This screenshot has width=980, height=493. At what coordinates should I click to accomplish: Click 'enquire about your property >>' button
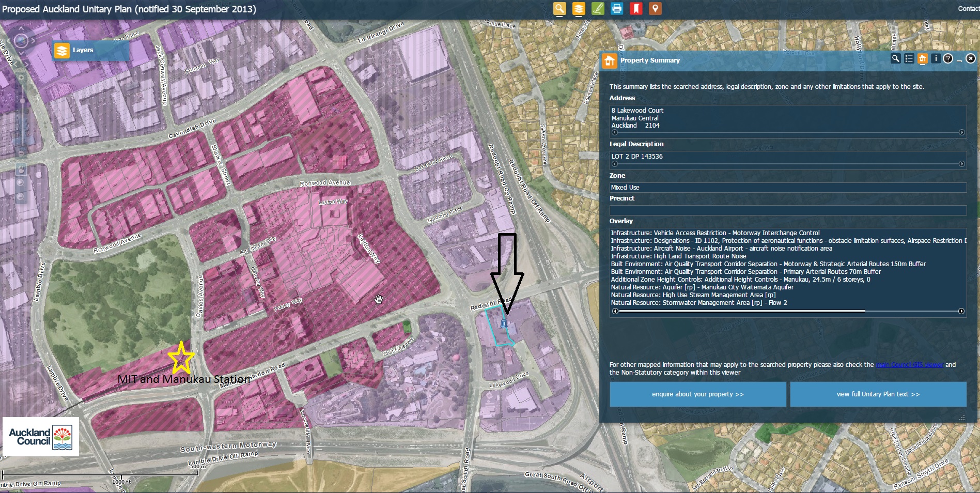[697, 394]
